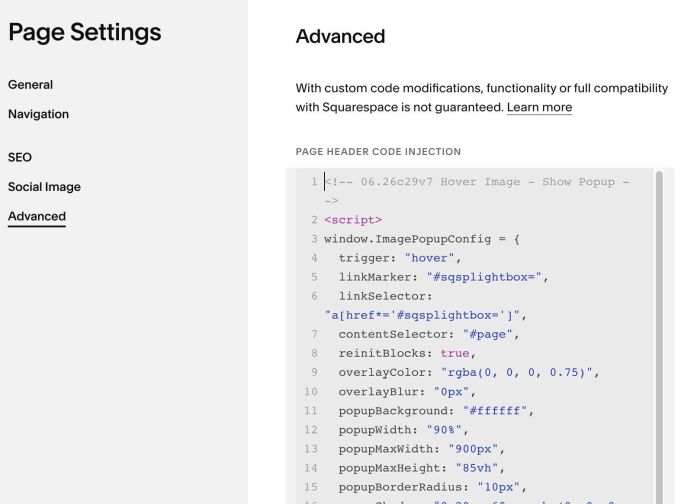Screen dimensions: 700x504
Task: Select the Social Image tab
Action: click(x=44, y=187)
